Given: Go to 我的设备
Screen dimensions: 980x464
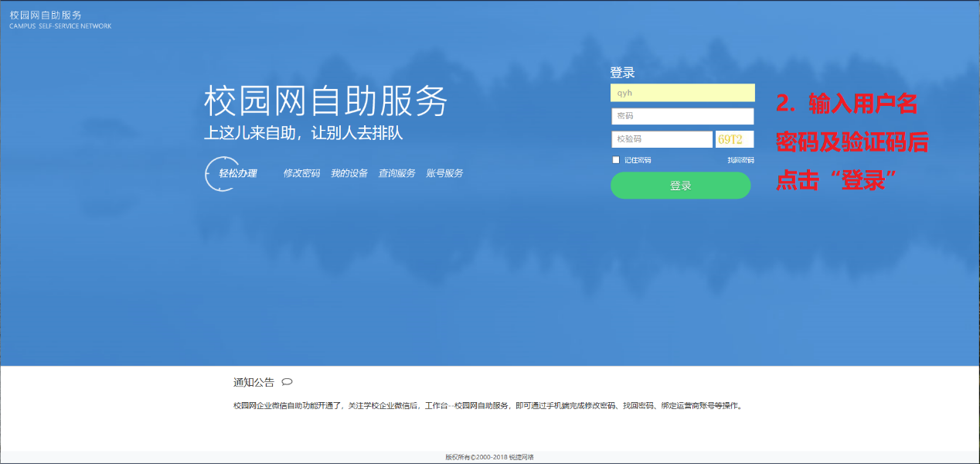Looking at the screenshot, I should click(x=349, y=173).
